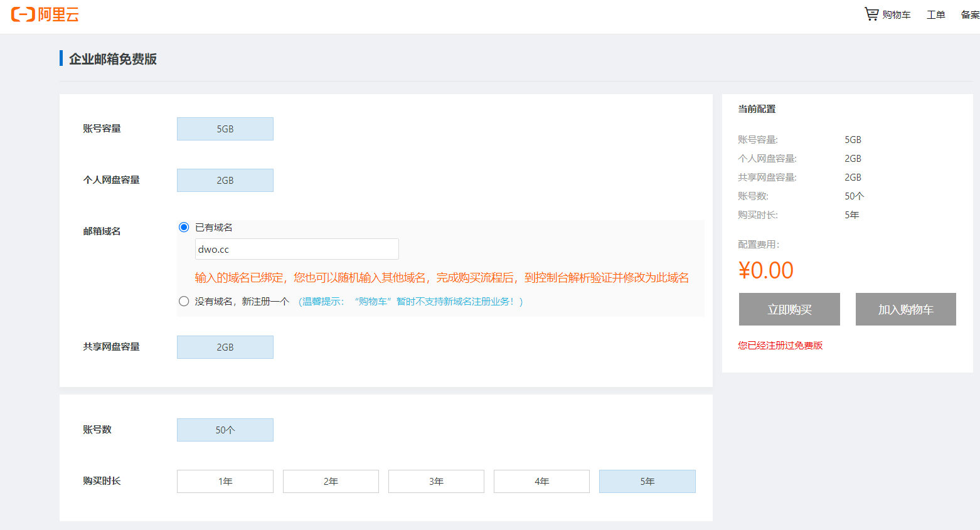The image size is (980, 530).
Task: Choose the 已有域名 radio button
Action: click(x=184, y=227)
